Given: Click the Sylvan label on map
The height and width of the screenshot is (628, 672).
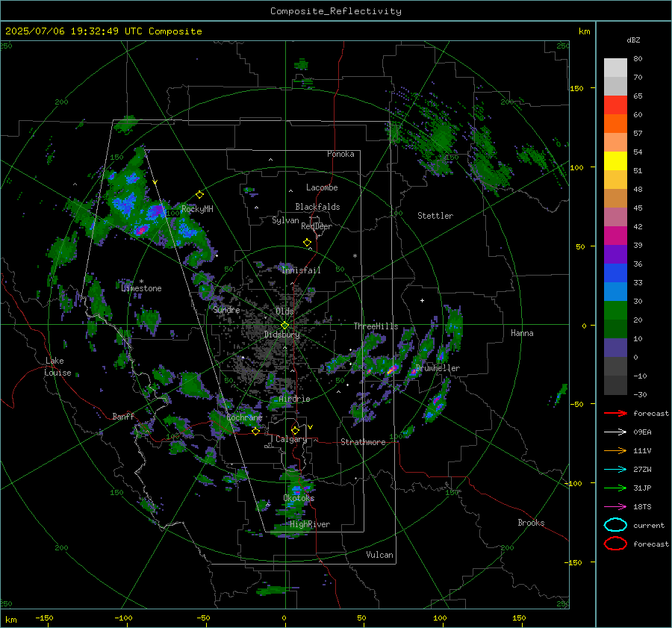Looking at the screenshot, I should tap(285, 220).
